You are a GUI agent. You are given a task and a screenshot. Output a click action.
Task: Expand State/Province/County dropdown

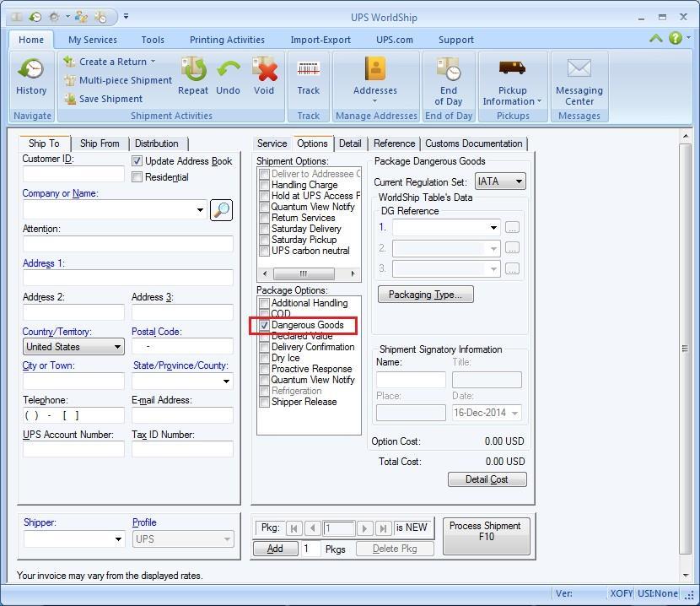pos(226,381)
